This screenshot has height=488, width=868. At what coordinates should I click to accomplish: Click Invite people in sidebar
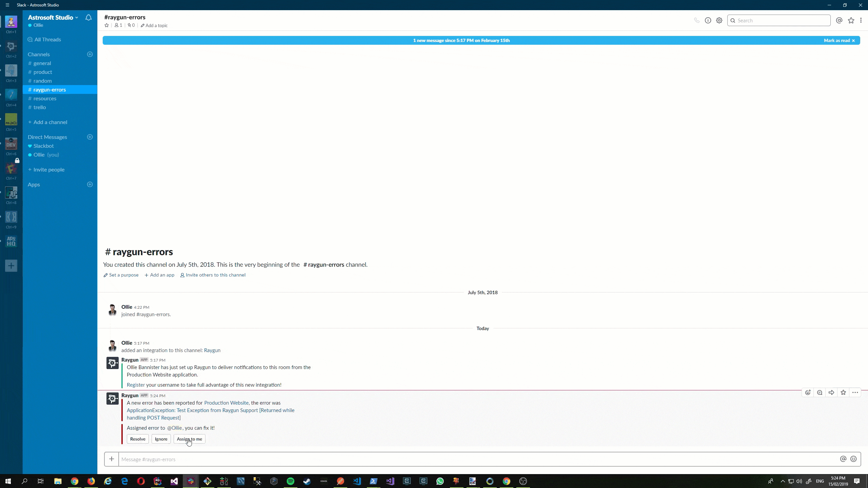(46, 169)
